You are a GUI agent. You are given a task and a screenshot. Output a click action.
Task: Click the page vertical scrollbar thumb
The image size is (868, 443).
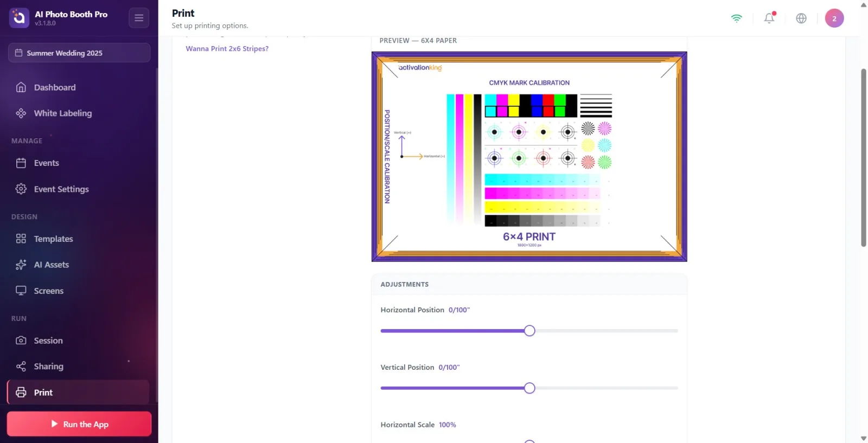[864, 158]
